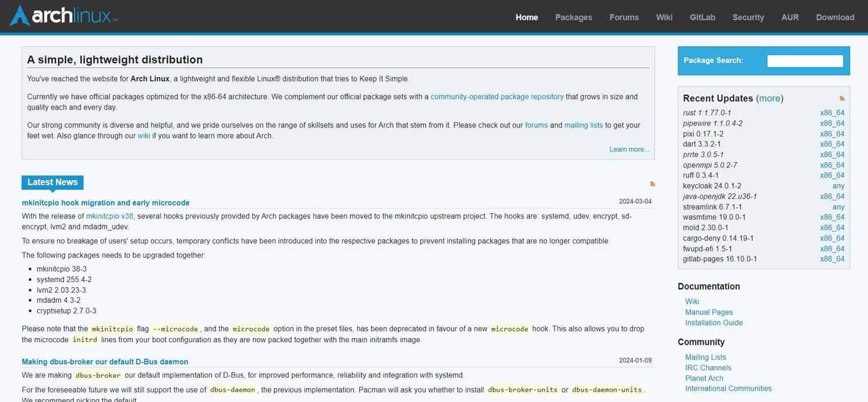Go to Forums in the top navigation
The width and height of the screenshot is (868, 402).
(x=624, y=17)
